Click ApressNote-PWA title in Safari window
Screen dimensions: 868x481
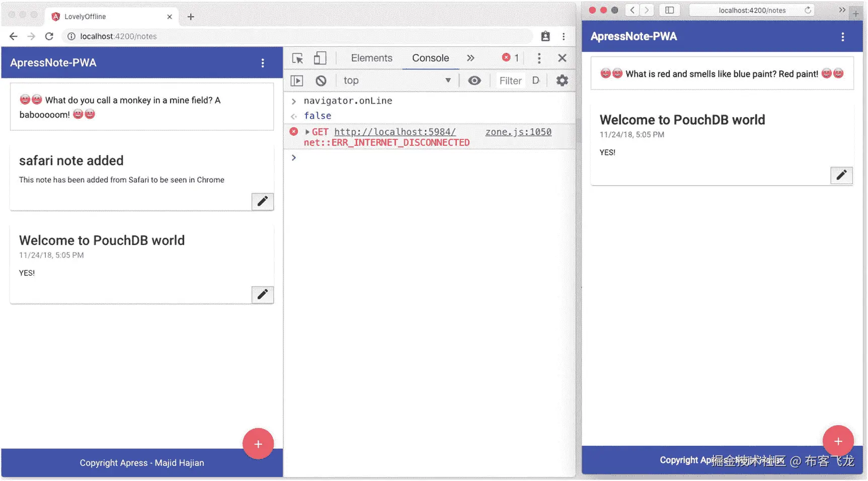pos(634,36)
